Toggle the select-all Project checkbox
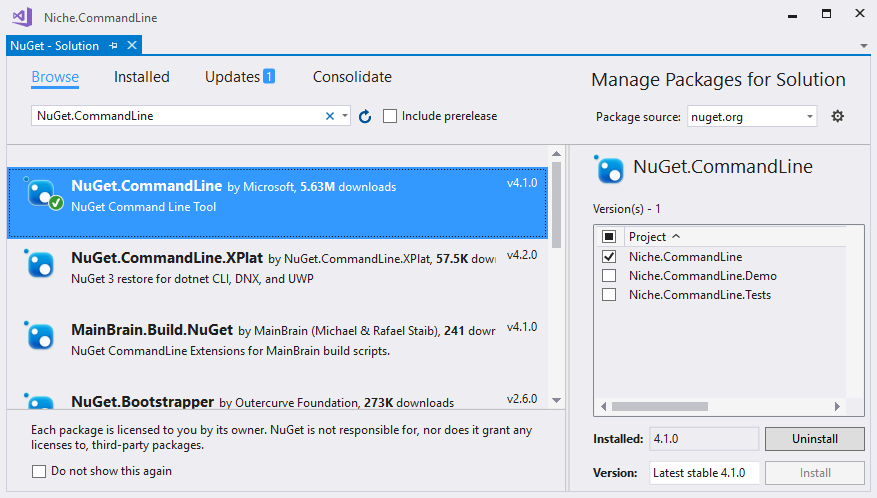877x498 pixels. (x=609, y=237)
